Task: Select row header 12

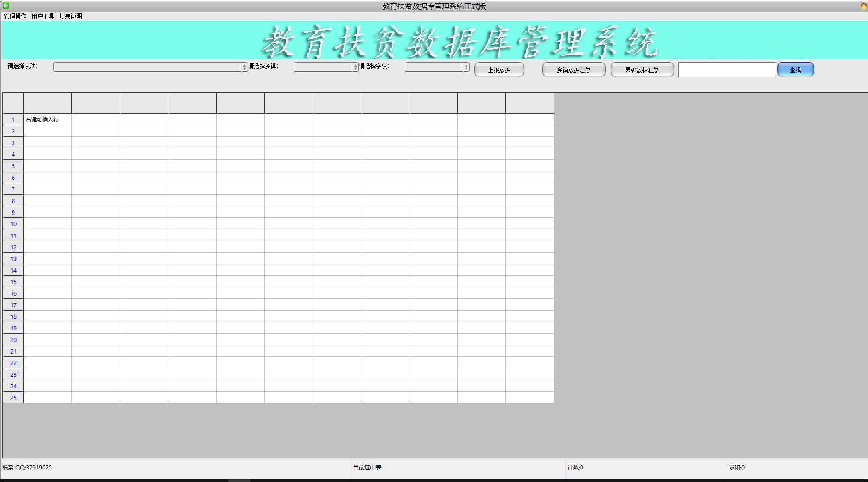Action: click(x=13, y=247)
